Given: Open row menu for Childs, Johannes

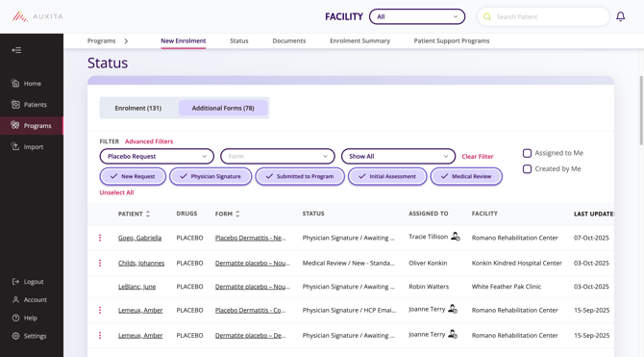Looking at the screenshot, I should click(x=100, y=263).
